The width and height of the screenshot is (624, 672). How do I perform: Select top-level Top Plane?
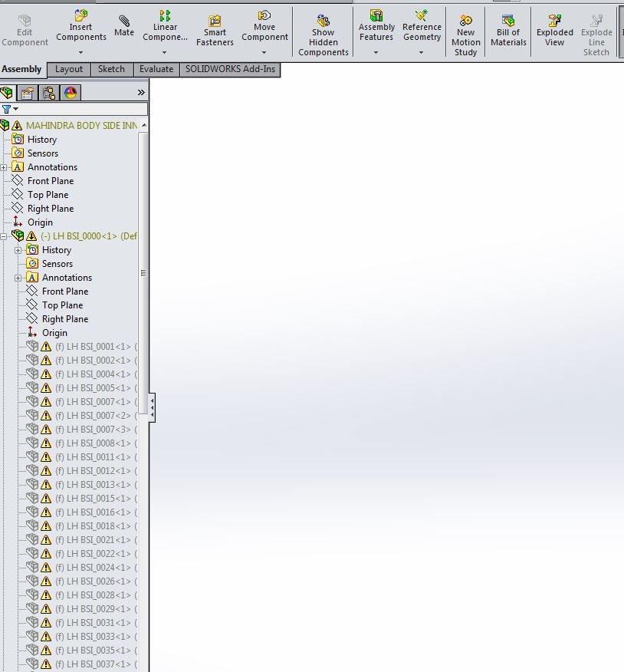pyautogui.click(x=48, y=195)
